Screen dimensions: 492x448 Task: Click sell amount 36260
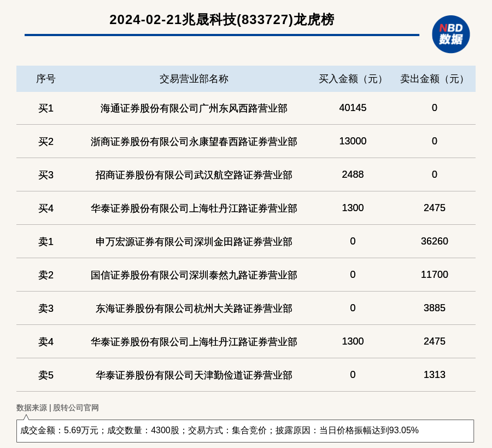coord(434,241)
